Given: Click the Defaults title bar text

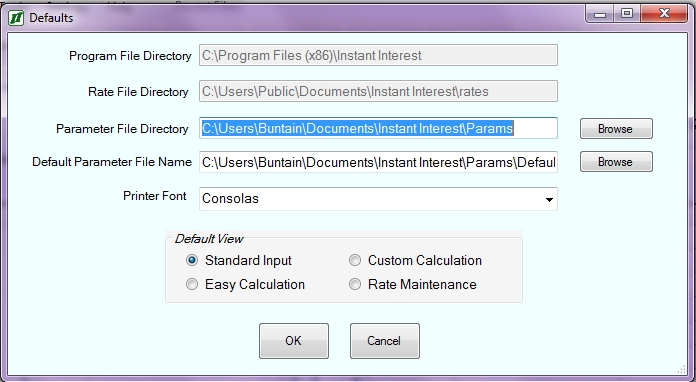Looking at the screenshot, I should coord(51,18).
